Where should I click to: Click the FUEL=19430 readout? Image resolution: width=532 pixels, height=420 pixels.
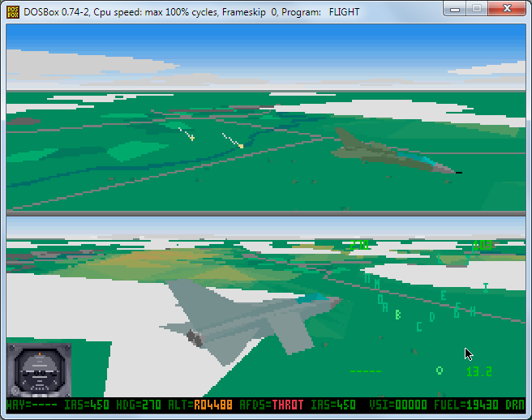pyautogui.click(x=466, y=405)
